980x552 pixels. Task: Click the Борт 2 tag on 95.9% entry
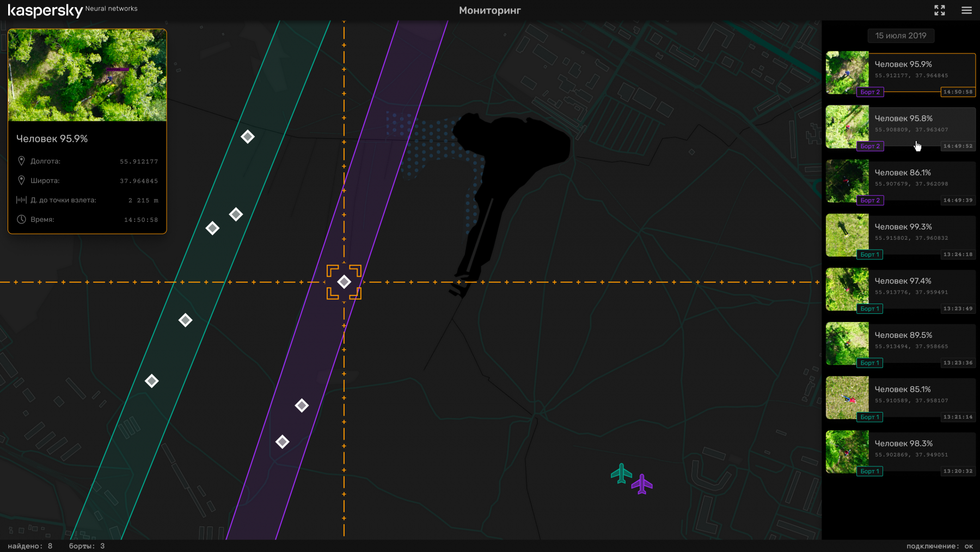click(x=869, y=92)
